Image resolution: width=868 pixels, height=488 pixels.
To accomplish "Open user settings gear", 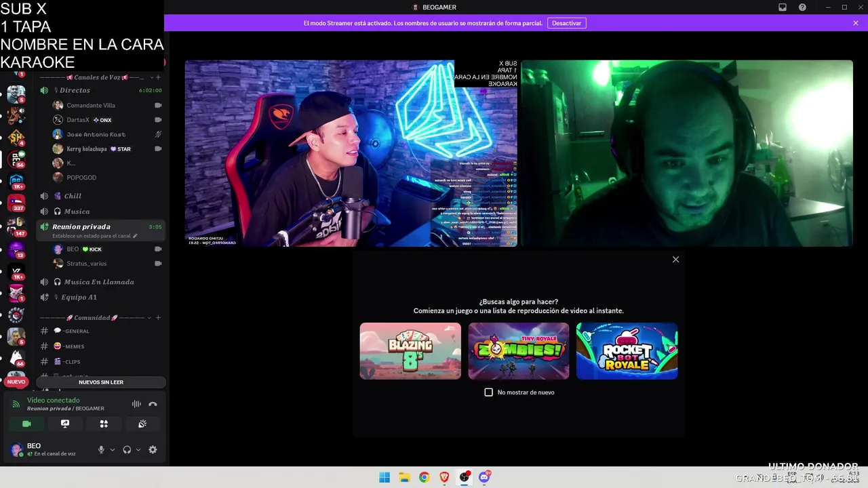I will coord(153,449).
